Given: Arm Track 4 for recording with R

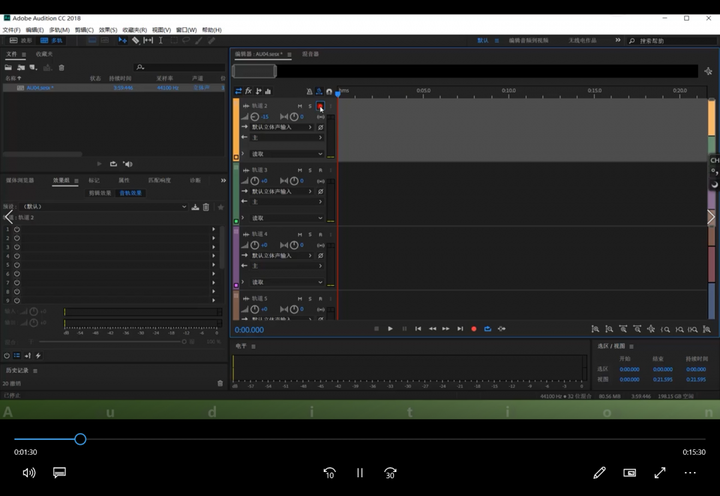Looking at the screenshot, I should (x=320, y=234).
